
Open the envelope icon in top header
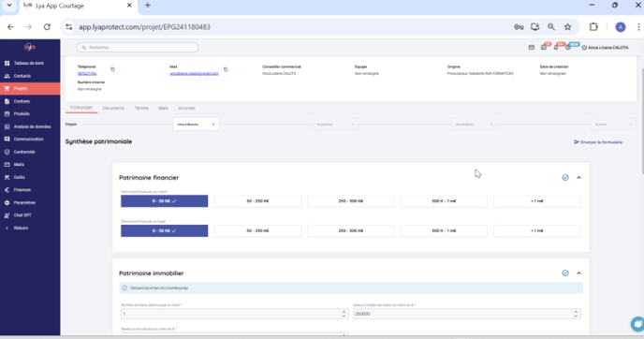coord(532,48)
